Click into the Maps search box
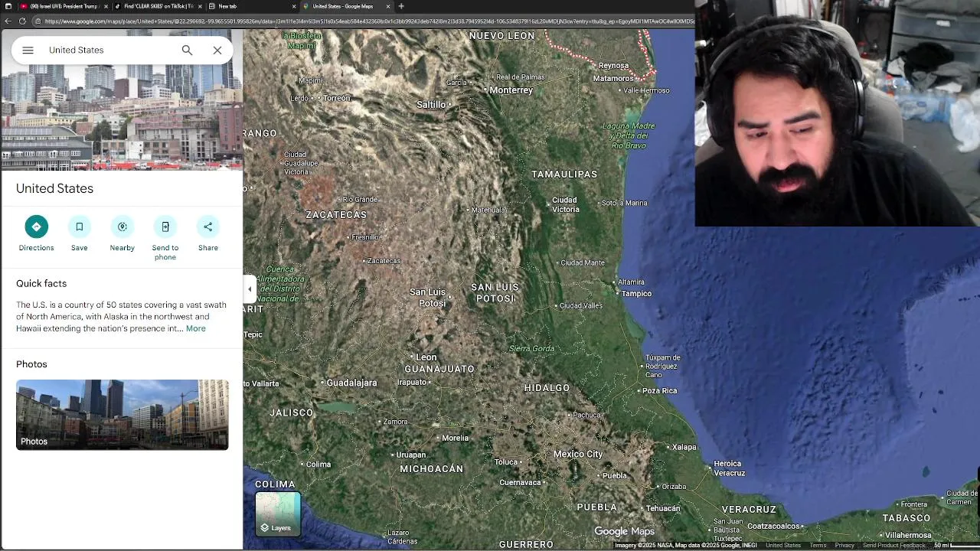 pos(109,50)
